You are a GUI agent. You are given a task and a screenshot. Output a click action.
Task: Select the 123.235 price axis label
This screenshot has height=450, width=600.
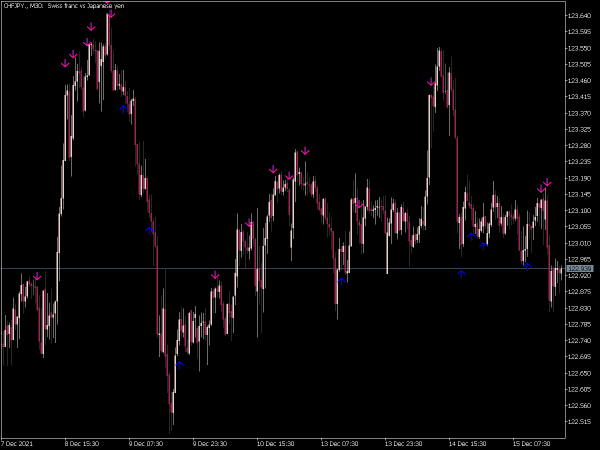[579, 162]
